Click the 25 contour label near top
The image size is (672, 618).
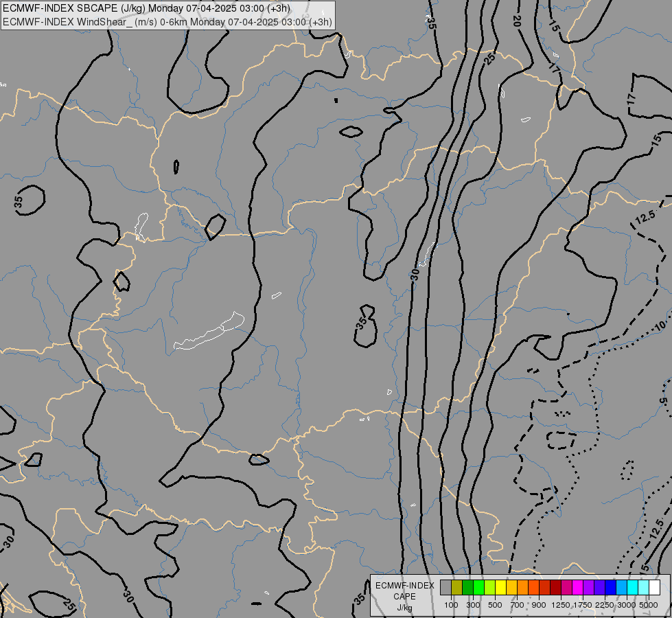click(490, 58)
